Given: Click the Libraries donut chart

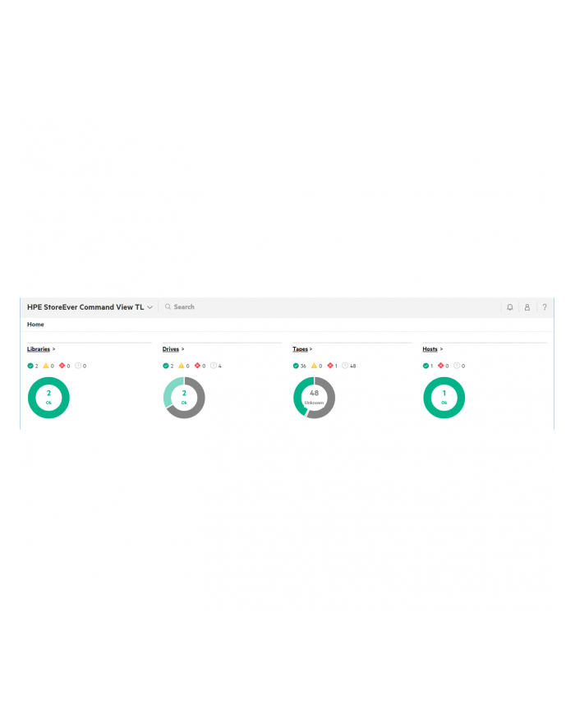Looking at the screenshot, I should [48, 398].
